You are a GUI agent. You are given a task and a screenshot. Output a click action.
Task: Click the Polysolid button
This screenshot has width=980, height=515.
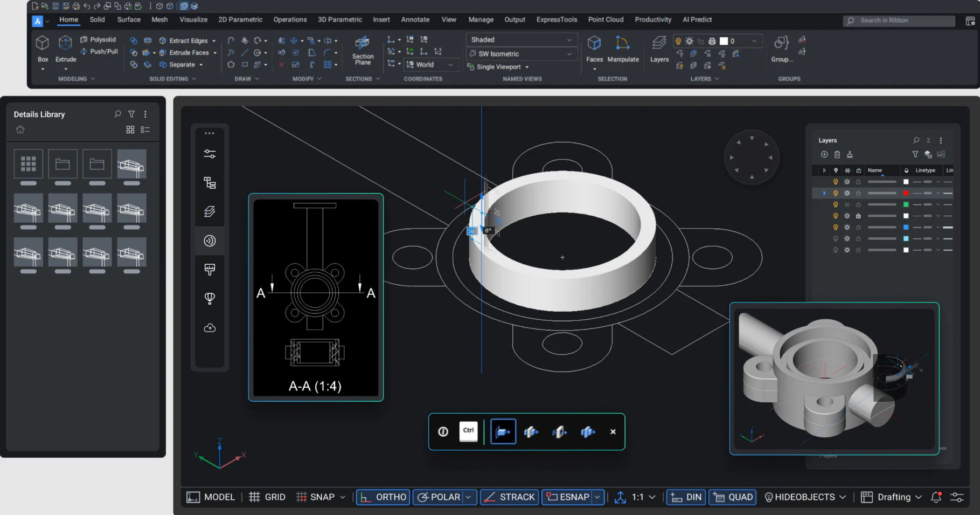point(99,40)
